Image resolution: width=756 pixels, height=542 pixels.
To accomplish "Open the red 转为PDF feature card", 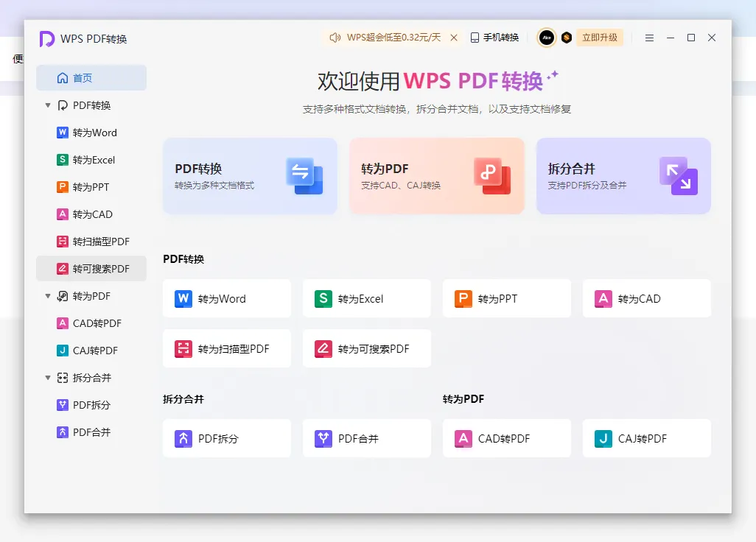I will tap(436, 176).
